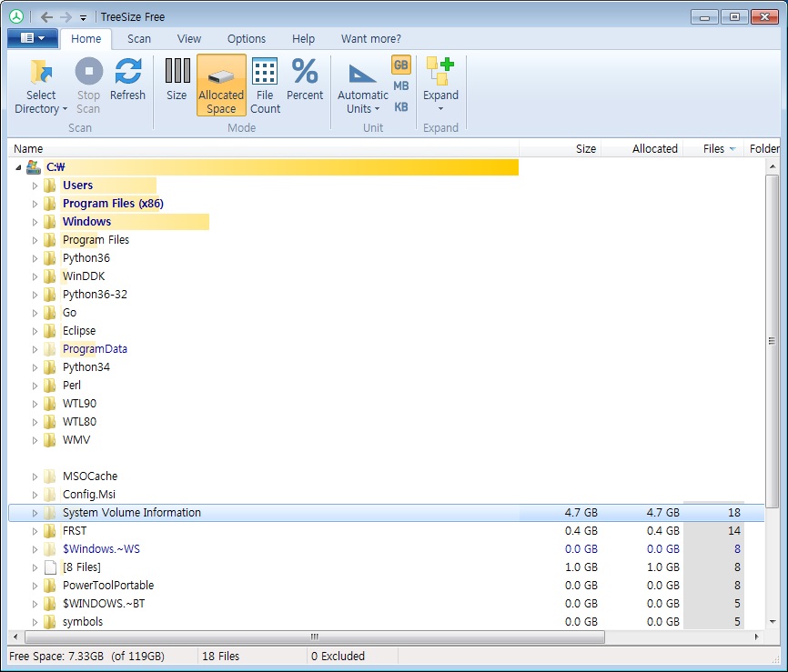Refresh the scan results
Screen dimensions: 788x672
pyautogui.click(x=127, y=80)
